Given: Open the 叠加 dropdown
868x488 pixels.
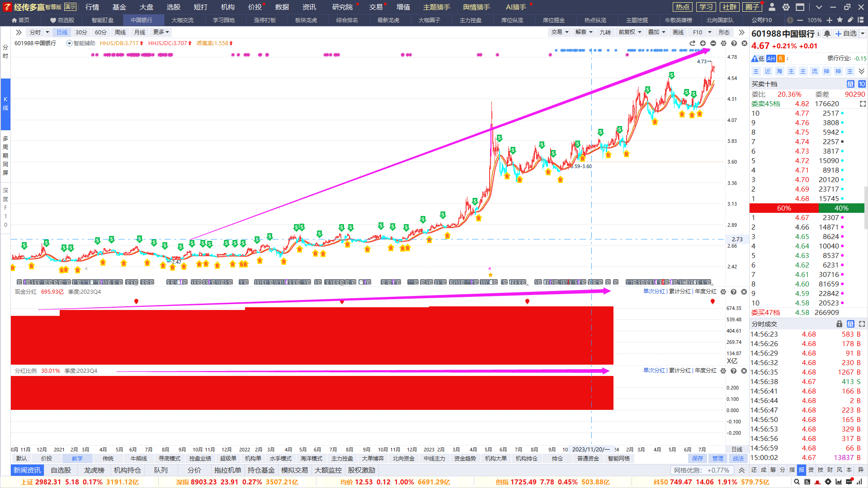Looking at the screenshot, I should (x=657, y=32).
